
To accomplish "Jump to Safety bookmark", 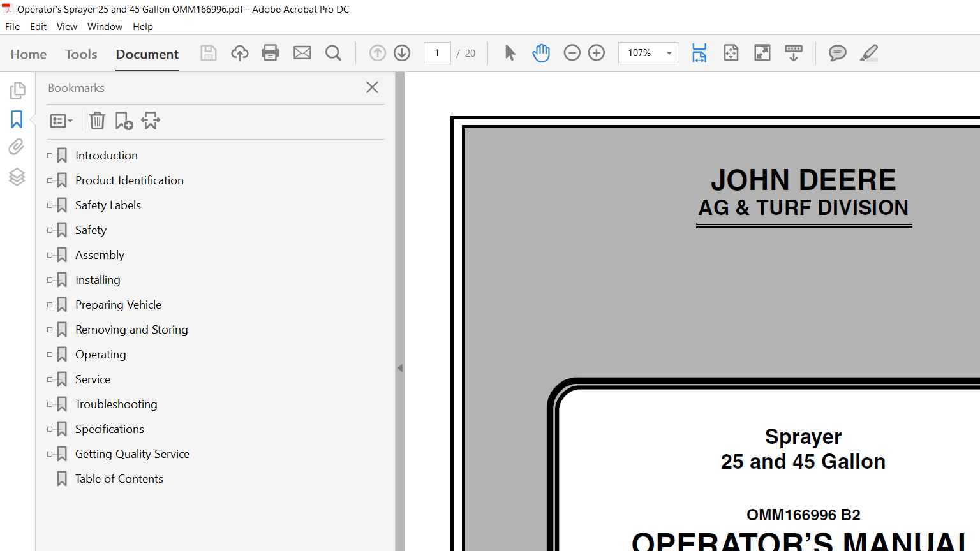I will [x=91, y=230].
